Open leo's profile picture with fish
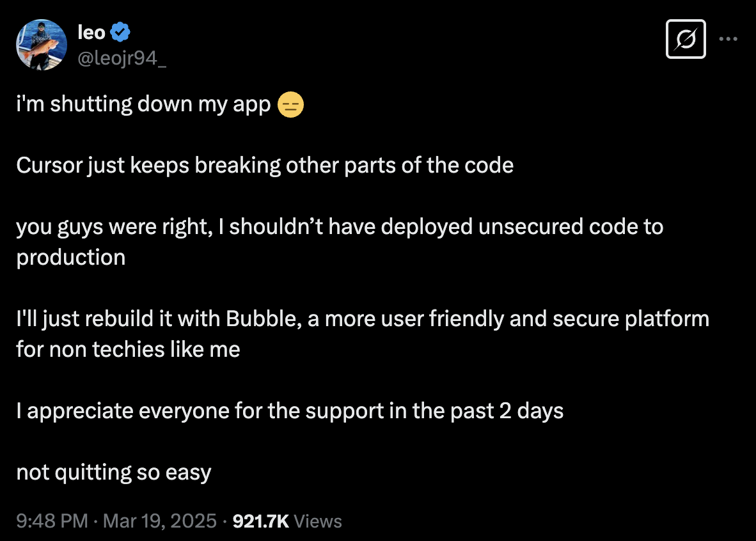Screen dimensions: 756x541 click(42, 45)
